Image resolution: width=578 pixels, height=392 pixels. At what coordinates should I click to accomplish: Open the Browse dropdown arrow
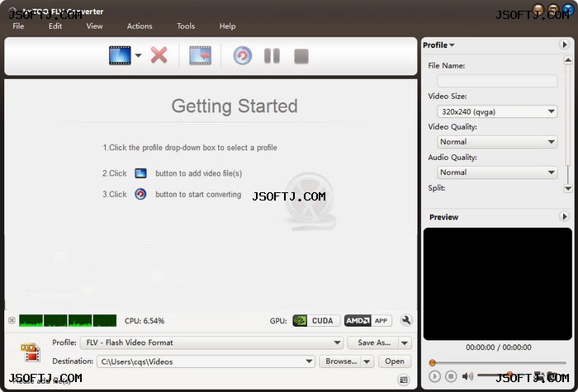pos(367,361)
